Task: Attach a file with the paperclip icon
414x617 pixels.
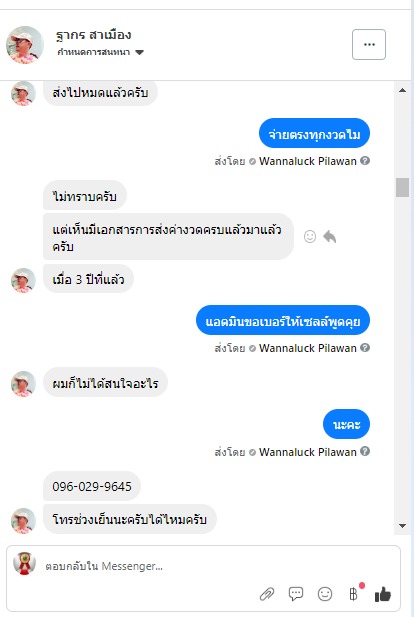Action: (267, 594)
